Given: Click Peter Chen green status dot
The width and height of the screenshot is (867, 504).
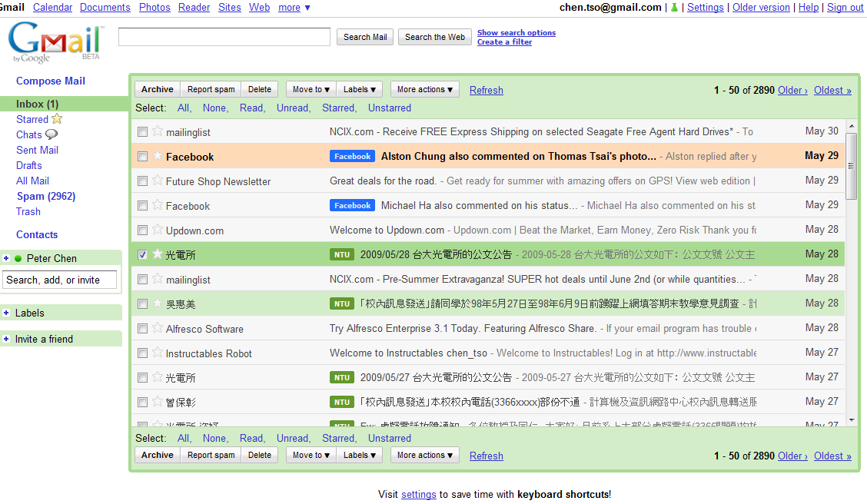Looking at the screenshot, I should (18, 258).
